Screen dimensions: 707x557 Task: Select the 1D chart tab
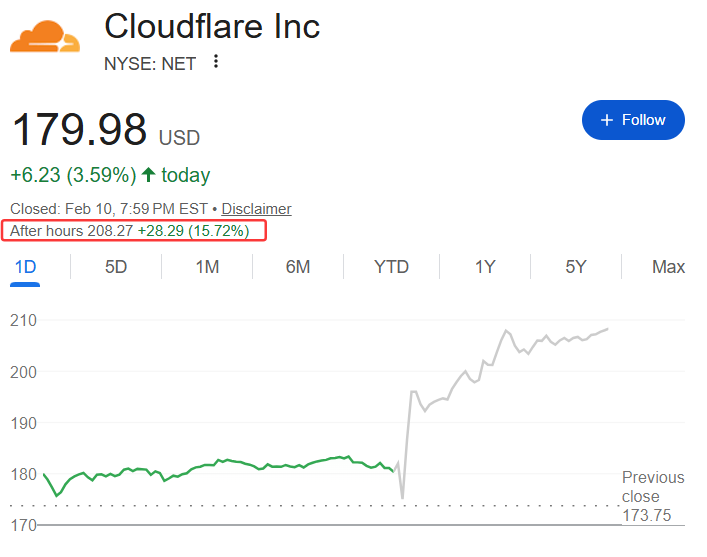click(x=26, y=267)
